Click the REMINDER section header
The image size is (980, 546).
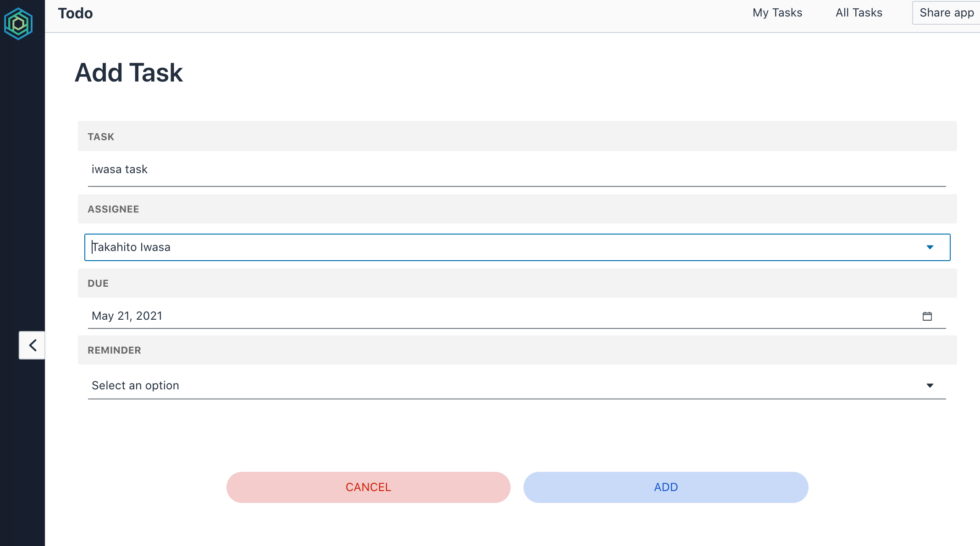(x=115, y=350)
